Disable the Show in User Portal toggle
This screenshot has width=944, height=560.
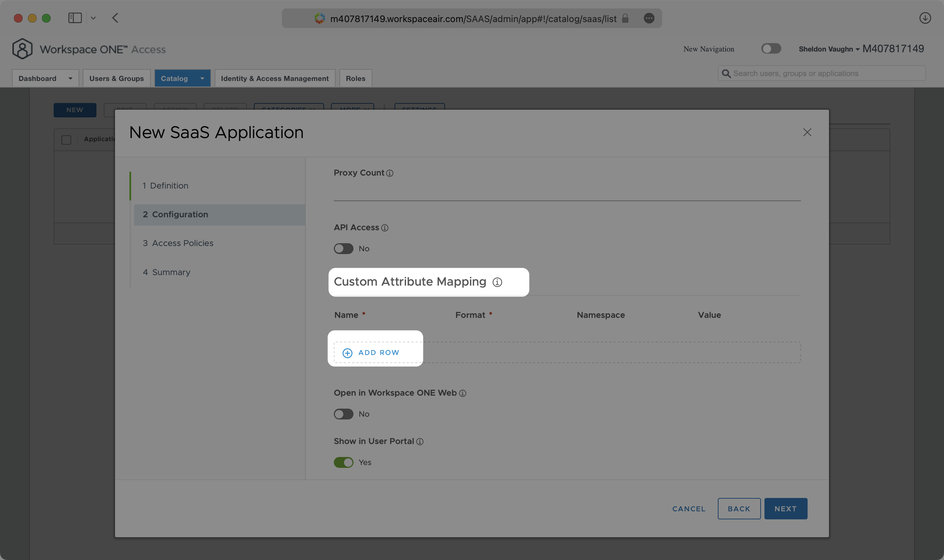click(343, 462)
